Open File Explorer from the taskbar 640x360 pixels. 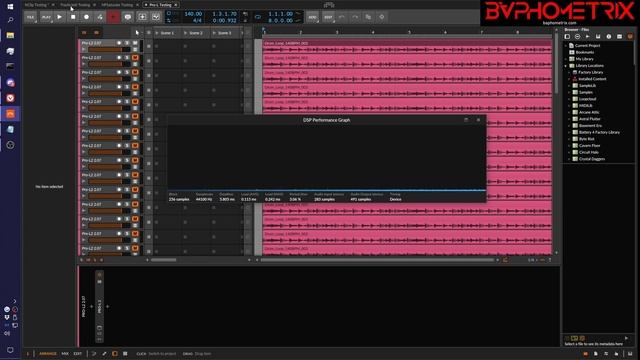[10, 35]
